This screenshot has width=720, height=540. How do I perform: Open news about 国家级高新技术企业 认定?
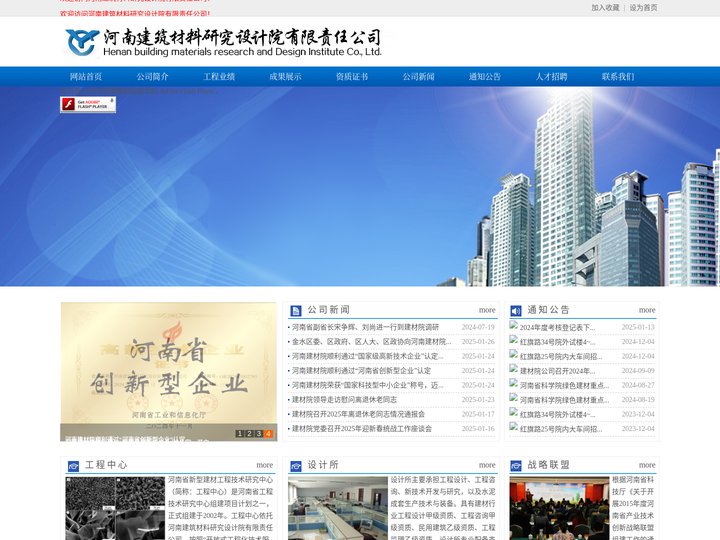(x=368, y=356)
